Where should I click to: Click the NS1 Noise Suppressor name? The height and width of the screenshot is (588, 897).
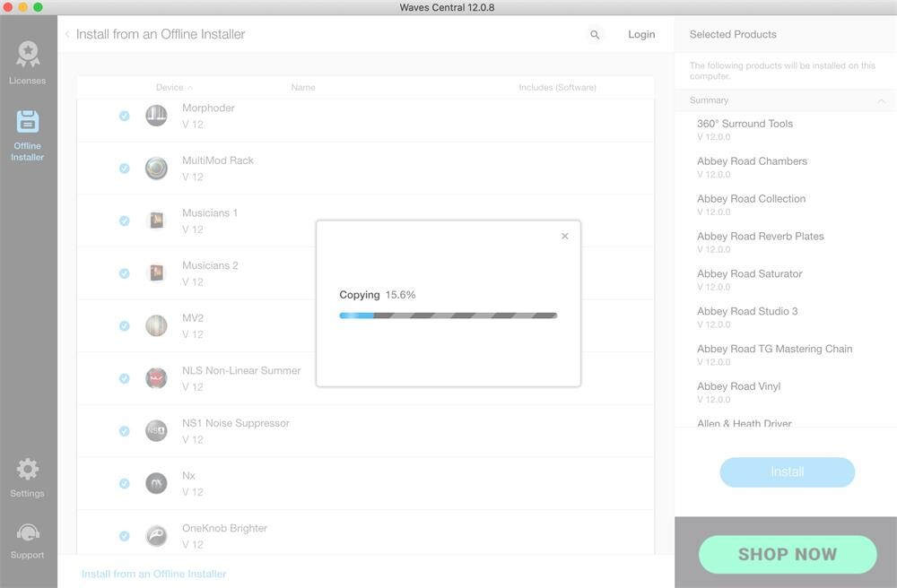pos(236,423)
